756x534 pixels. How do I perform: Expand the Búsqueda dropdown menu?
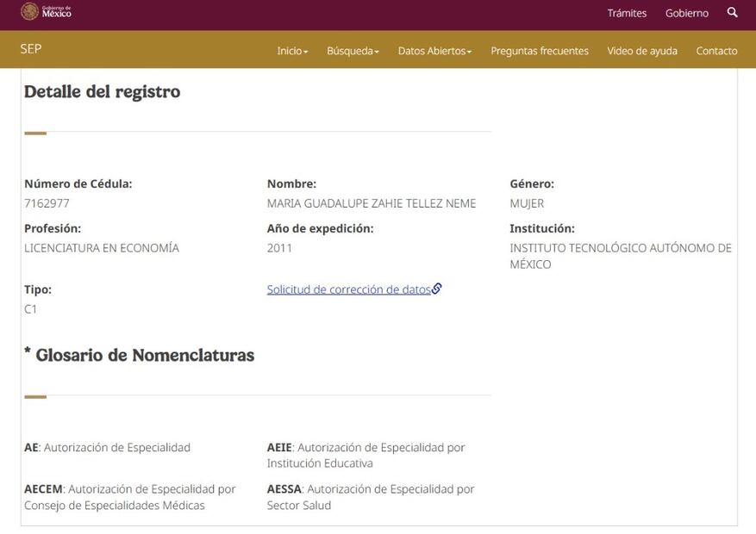point(353,51)
